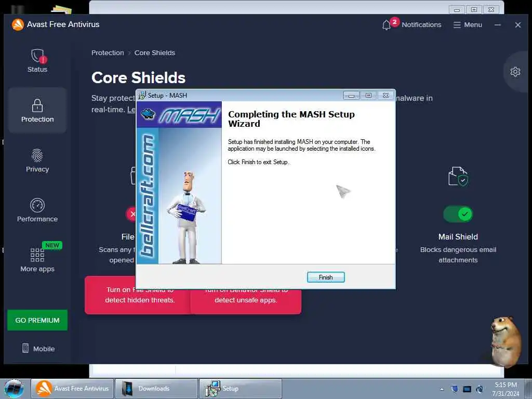Screen dimensions: 532x399
Task: Click Turn on Behavior Shield red banner
Action: tap(246, 301)
